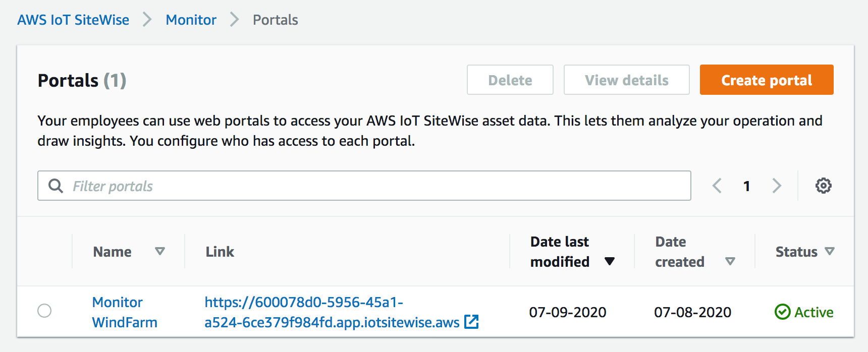Select the Monitor WindFarm radio button
Viewport: 868px width, 352px height.
pos(44,311)
